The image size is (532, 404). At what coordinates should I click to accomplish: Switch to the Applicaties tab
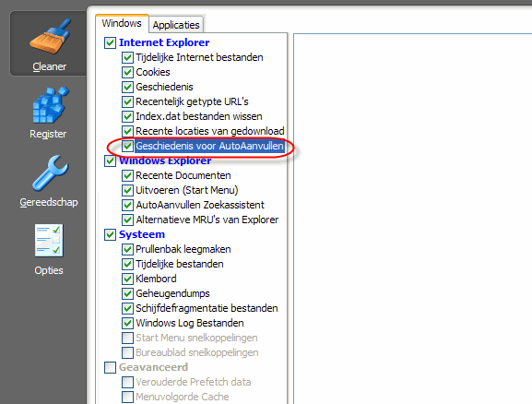pyautogui.click(x=176, y=25)
